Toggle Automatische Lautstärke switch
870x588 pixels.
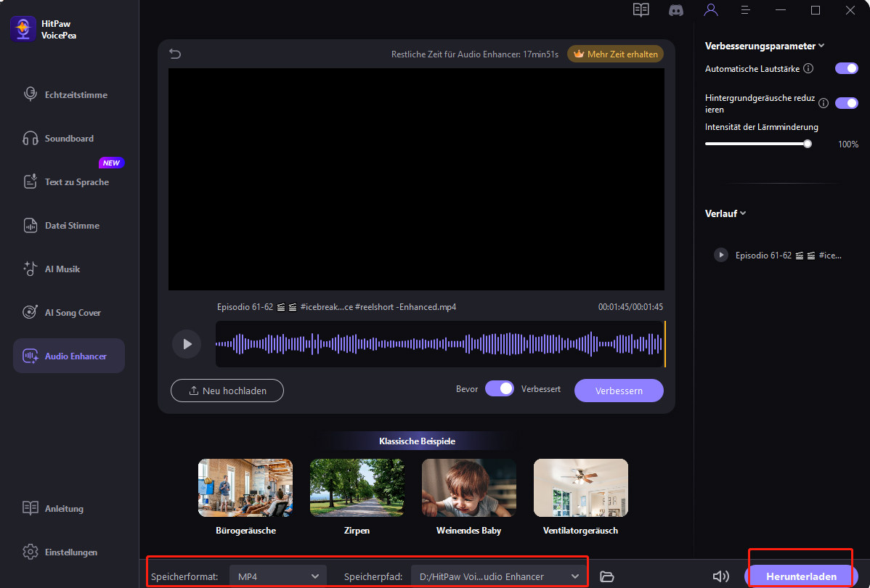[x=846, y=68]
